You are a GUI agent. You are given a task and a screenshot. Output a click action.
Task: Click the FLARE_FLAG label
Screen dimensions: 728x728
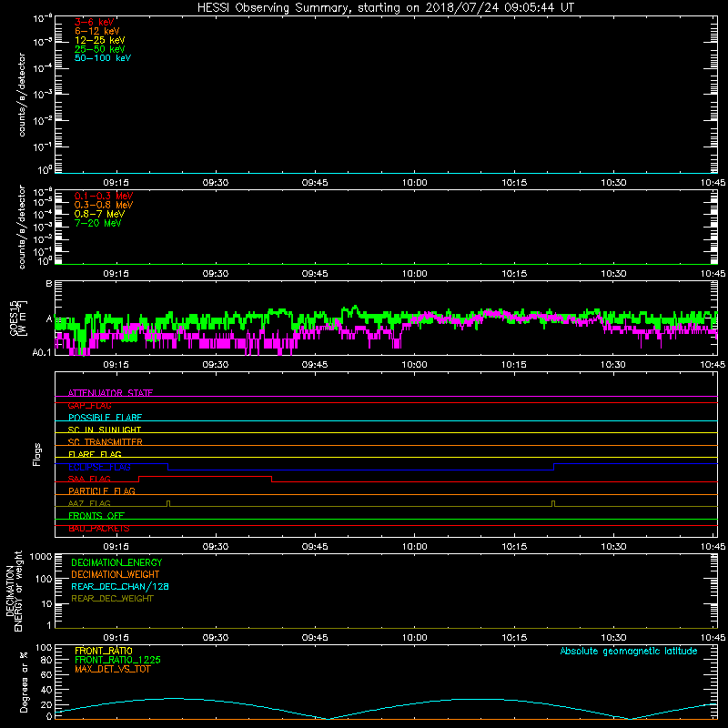(x=95, y=454)
